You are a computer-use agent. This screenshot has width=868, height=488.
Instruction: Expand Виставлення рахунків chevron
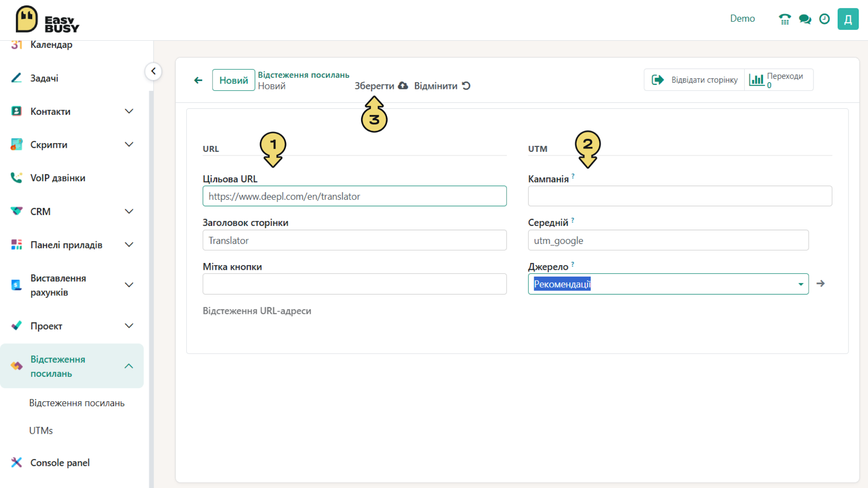[129, 285]
